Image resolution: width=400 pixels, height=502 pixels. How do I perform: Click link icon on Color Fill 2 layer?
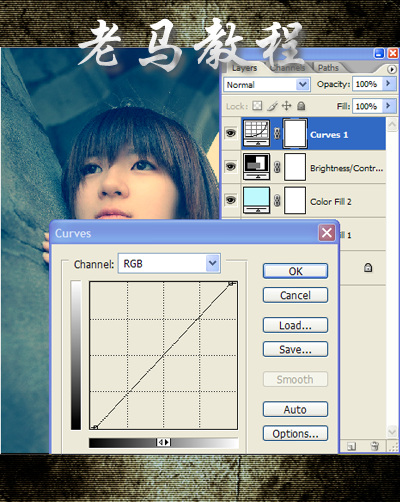(x=277, y=201)
